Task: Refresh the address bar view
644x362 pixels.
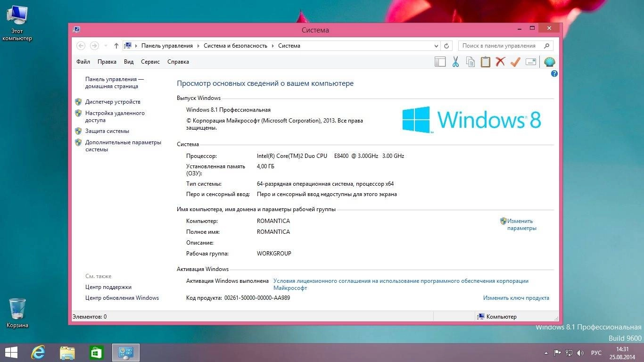Action: point(447,46)
